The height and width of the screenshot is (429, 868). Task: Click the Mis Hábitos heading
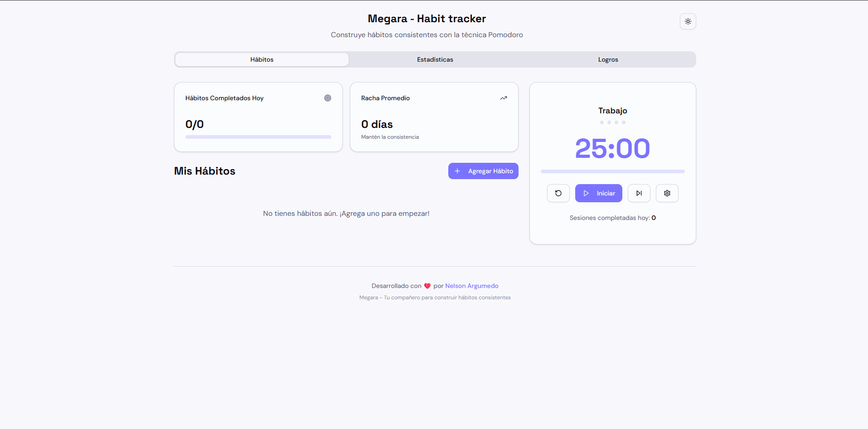point(205,171)
